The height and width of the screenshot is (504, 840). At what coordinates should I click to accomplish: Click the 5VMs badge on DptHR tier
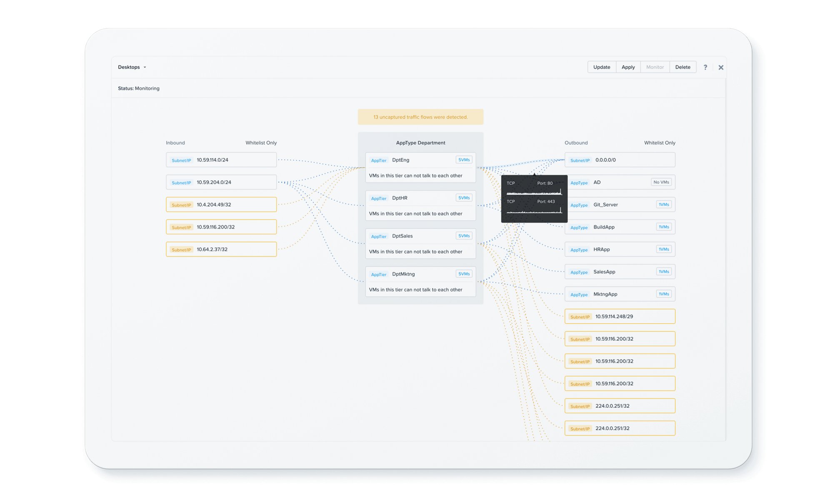[x=464, y=198]
